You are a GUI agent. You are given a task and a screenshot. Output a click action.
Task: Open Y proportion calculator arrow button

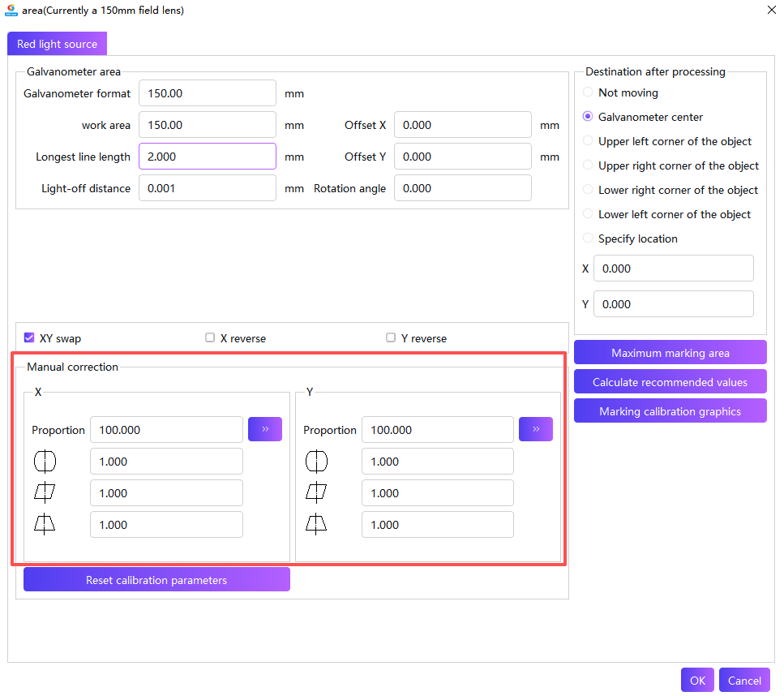[536, 429]
